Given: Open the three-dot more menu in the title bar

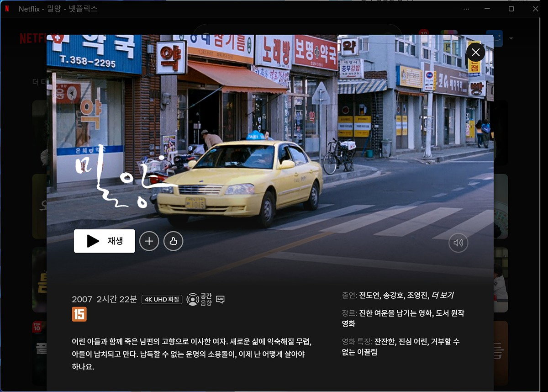Looking at the screenshot, I should click(466, 9).
